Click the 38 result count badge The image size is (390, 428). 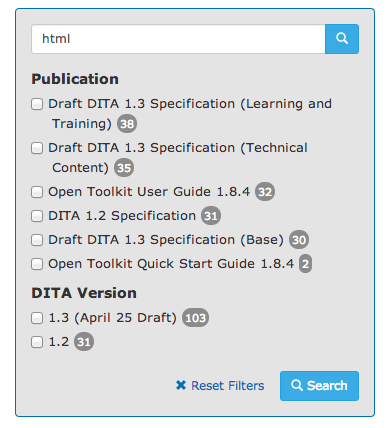(x=127, y=124)
